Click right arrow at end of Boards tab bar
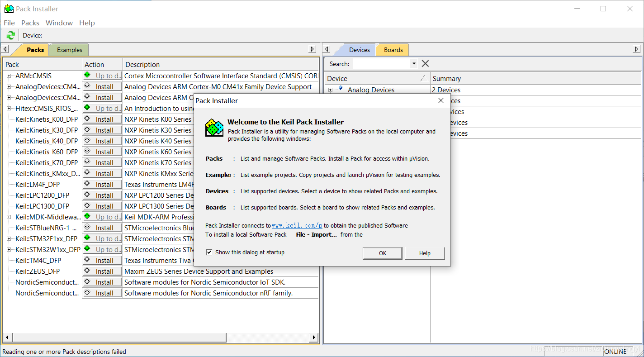644x357 pixels. click(637, 49)
